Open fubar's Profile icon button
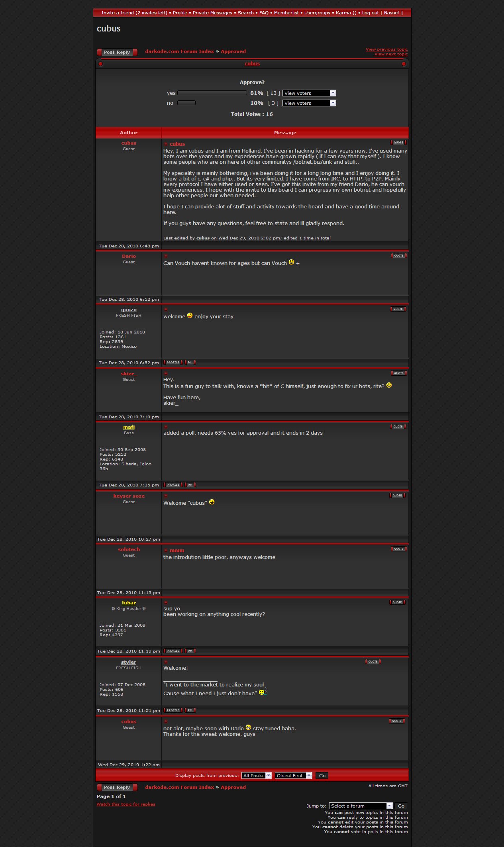The image size is (504, 847). click(x=173, y=651)
